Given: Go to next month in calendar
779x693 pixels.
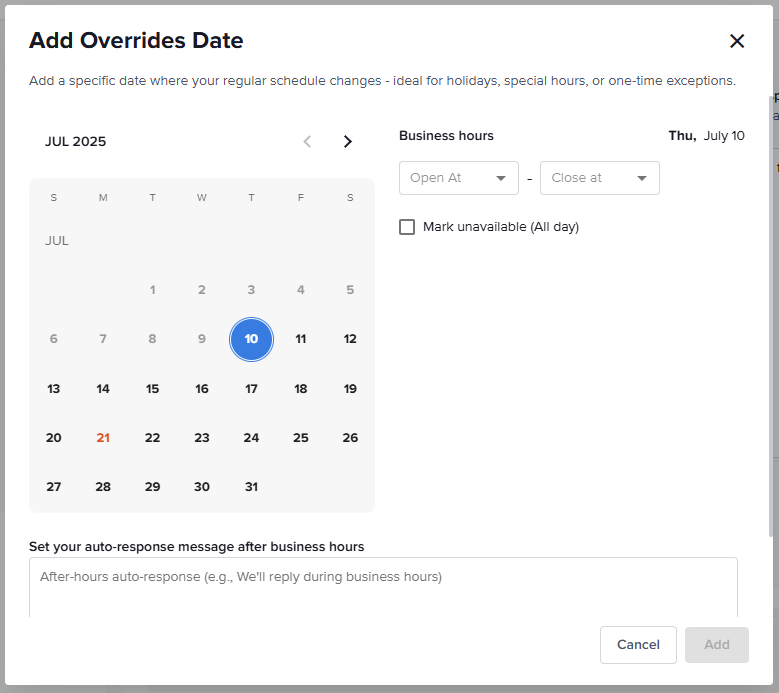Looking at the screenshot, I should (348, 142).
